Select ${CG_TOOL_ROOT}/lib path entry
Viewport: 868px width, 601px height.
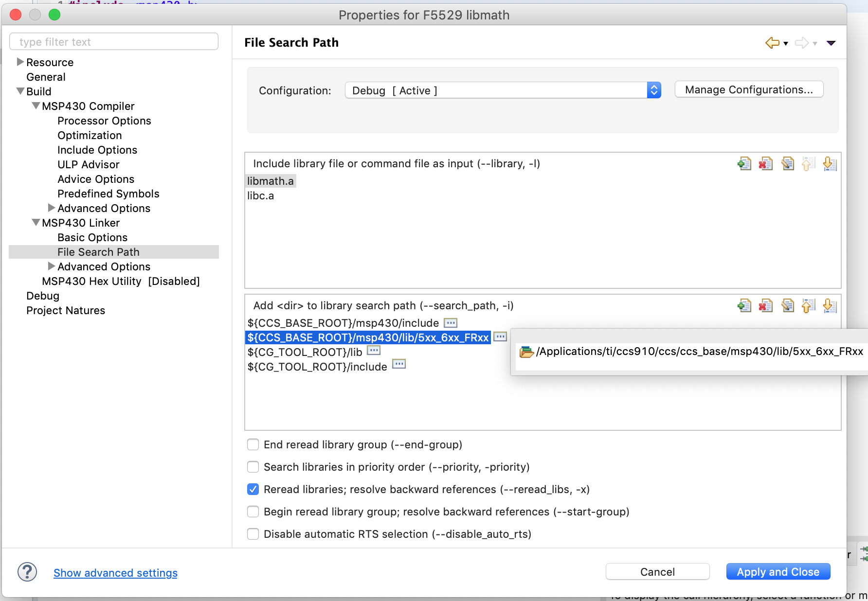(x=305, y=352)
